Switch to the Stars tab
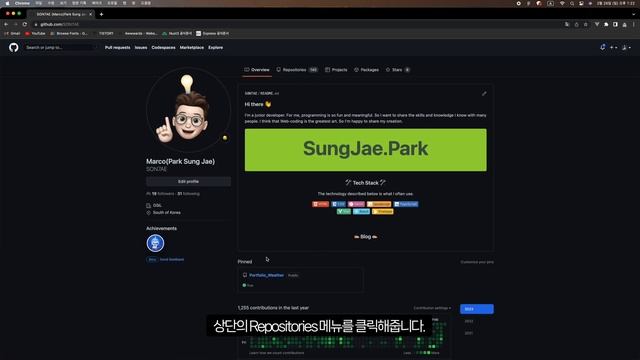The height and width of the screenshot is (360, 640). click(x=398, y=70)
